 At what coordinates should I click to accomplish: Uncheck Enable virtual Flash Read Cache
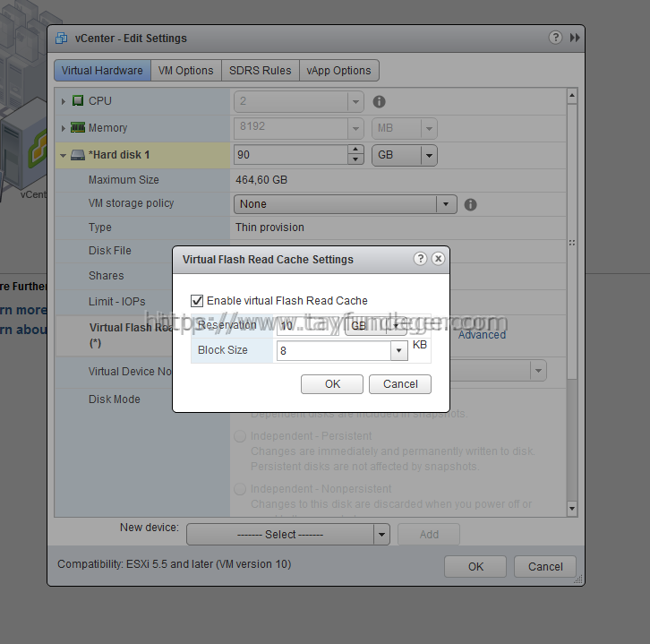pyautogui.click(x=197, y=301)
